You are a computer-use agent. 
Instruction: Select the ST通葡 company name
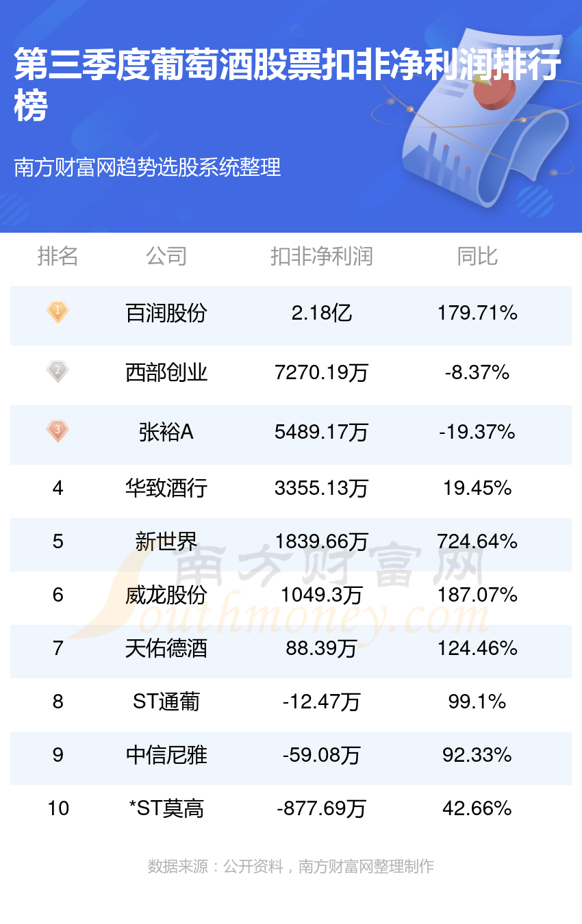point(166,702)
